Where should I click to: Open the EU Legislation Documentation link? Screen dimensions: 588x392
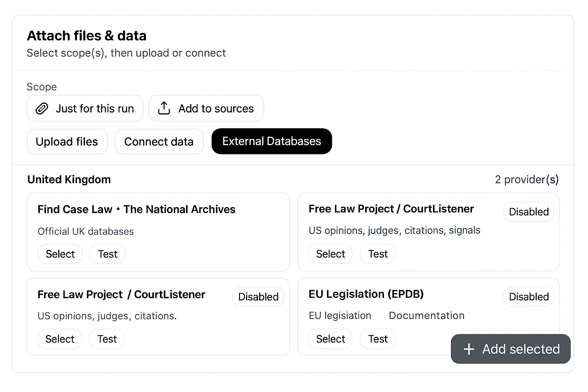(x=426, y=315)
